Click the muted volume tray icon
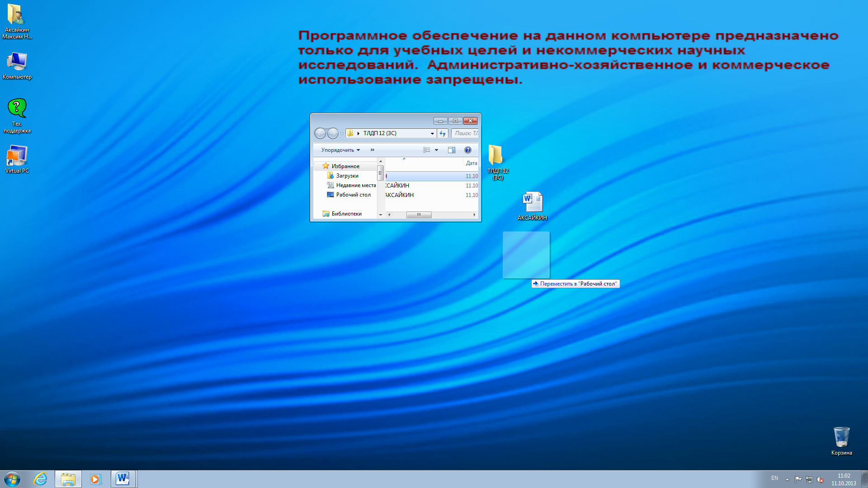The image size is (868, 488). [x=820, y=479]
